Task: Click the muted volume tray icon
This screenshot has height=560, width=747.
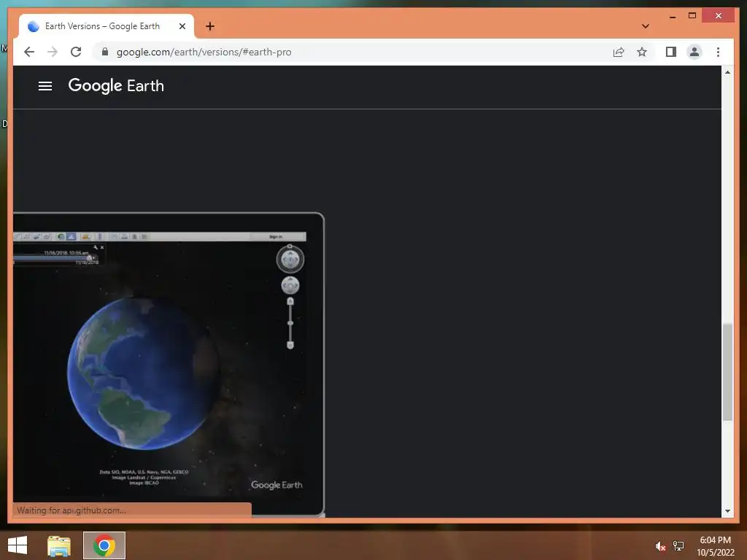Action: coord(660,546)
